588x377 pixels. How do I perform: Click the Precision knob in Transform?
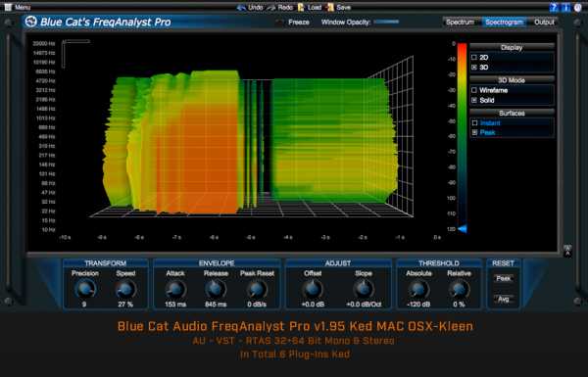click(x=85, y=289)
